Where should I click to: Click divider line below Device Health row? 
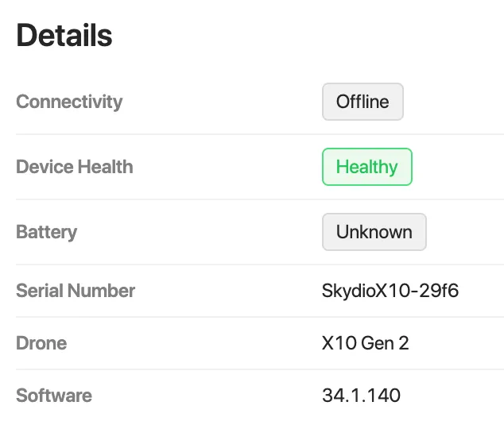[260, 199]
